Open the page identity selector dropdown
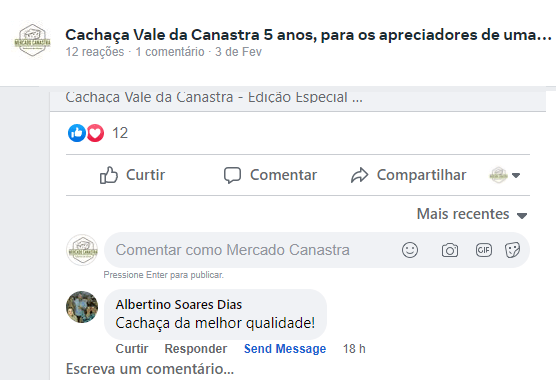556x380 pixels. pos(505,175)
